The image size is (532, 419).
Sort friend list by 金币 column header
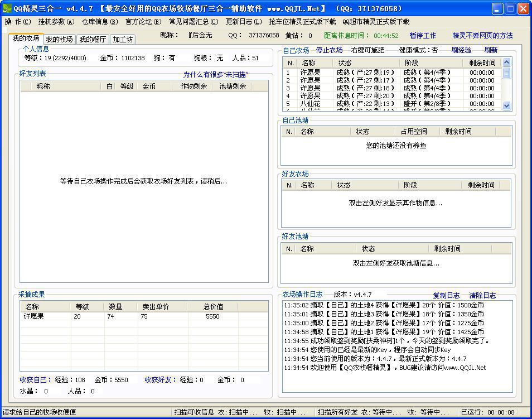pos(154,86)
